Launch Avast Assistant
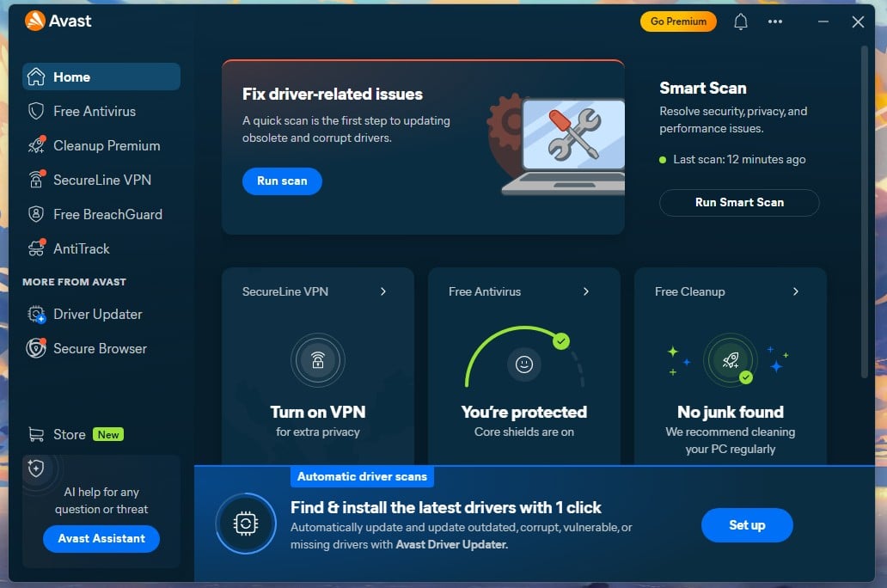The width and height of the screenshot is (887, 588). click(101, 539)
